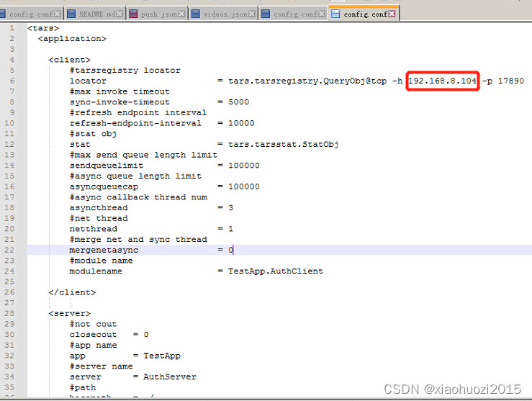Click the active config.conf tab save icon
This screenshot has height=401, width=532.
coord(335,14)
